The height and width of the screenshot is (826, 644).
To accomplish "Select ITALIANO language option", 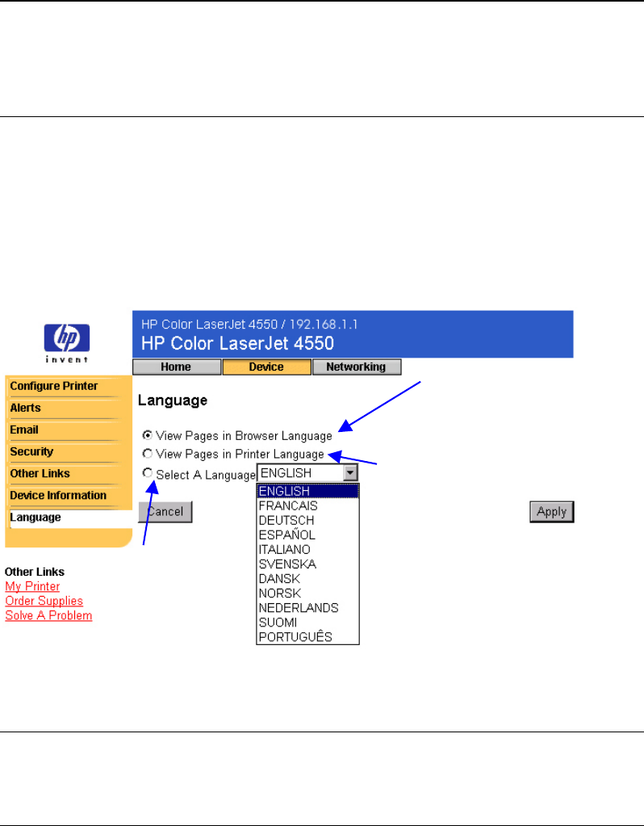I will pyautogui.click(x=308, y=549).
